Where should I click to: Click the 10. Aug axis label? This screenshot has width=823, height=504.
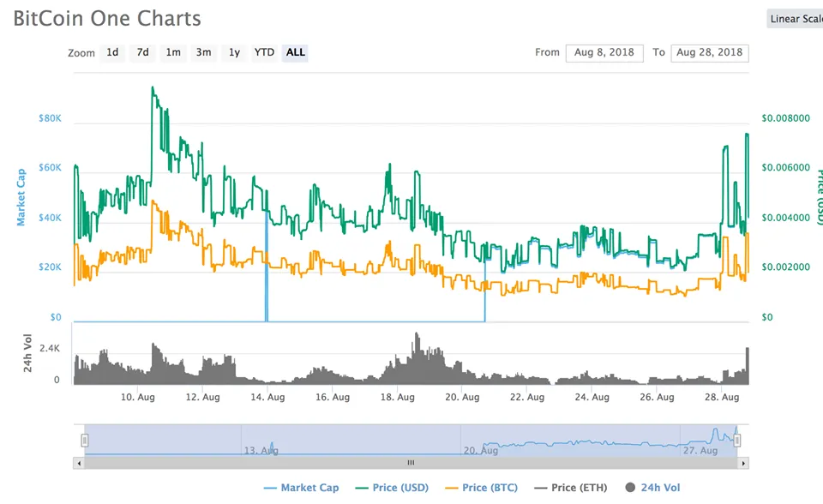138,398
